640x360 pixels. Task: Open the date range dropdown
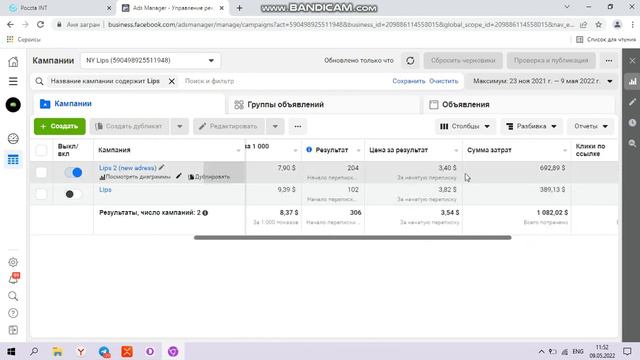[x=542, y=81]
